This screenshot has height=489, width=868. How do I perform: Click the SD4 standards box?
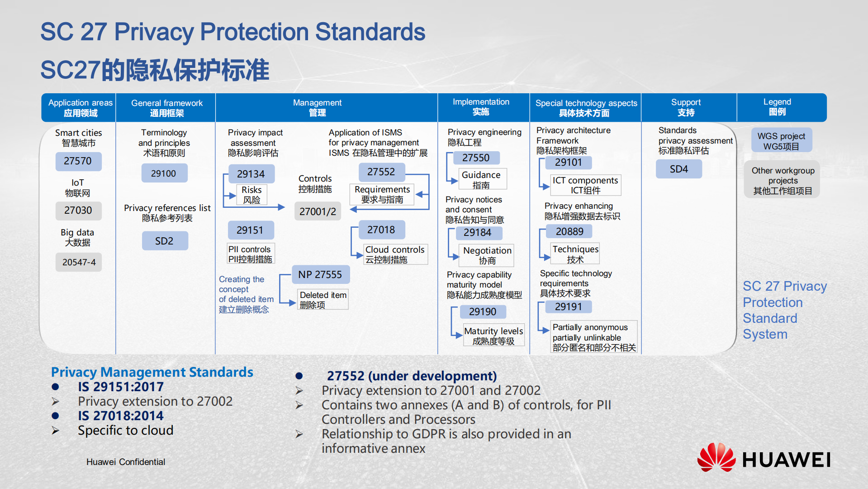[x=678, y=169]
